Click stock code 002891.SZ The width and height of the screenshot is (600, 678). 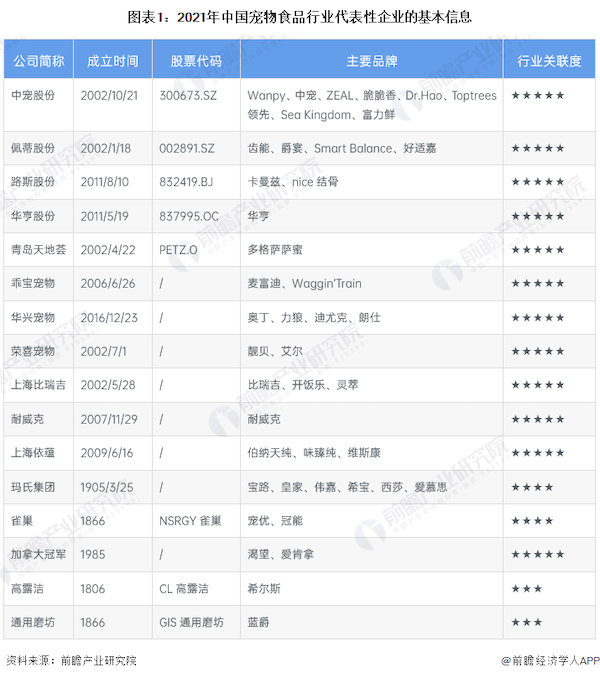187,148
